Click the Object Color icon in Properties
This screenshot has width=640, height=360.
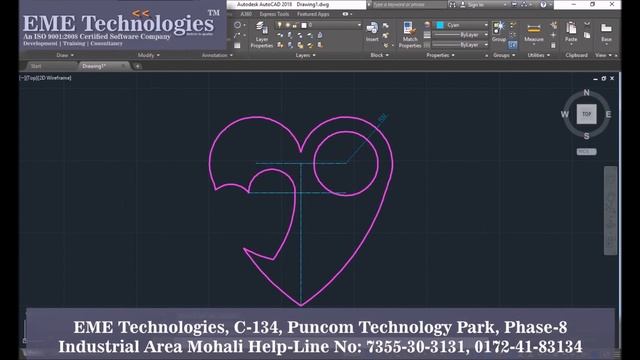click(427, 25)
